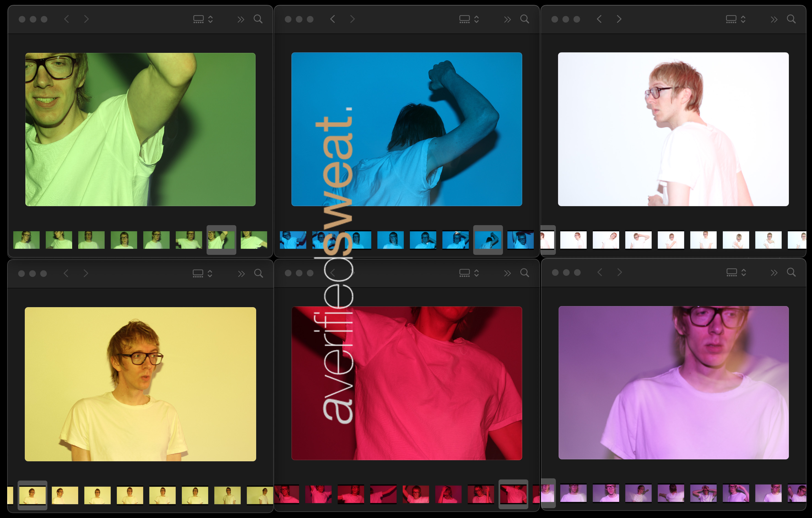The height and width of the screenshot is (518, 812).
Task: Select the highlighted thumbnail in yellow window strip
Action: [33, 495]
